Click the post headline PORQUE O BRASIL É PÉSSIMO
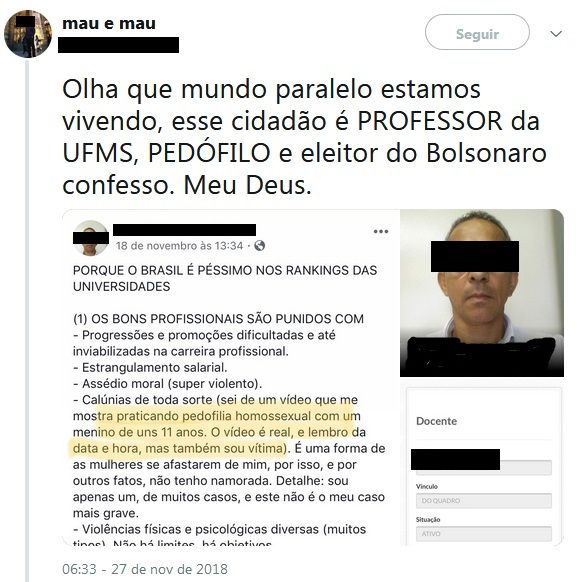The height and width of the screenshot is (582, 583). [225, 278]
